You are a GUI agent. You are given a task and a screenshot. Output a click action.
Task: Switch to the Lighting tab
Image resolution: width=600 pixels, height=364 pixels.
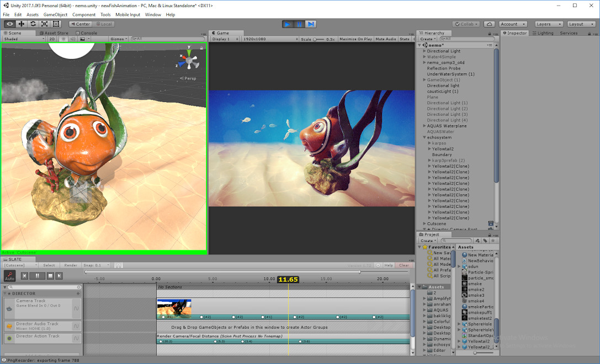point(543,33)
